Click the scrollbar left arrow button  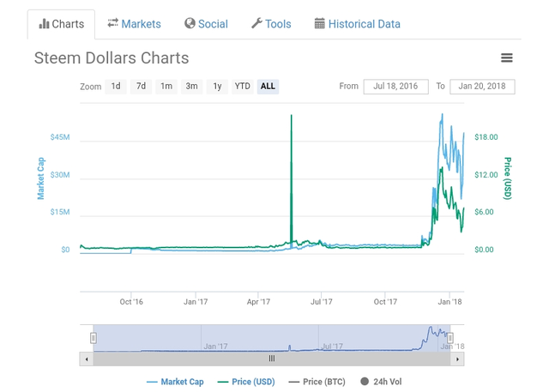[x=87, y=359]
